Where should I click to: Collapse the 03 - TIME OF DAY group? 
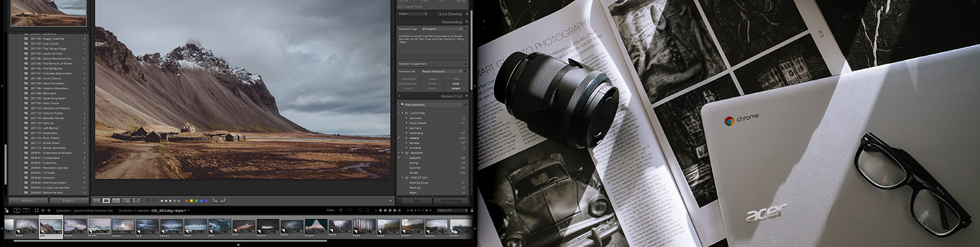click(402, 177)
